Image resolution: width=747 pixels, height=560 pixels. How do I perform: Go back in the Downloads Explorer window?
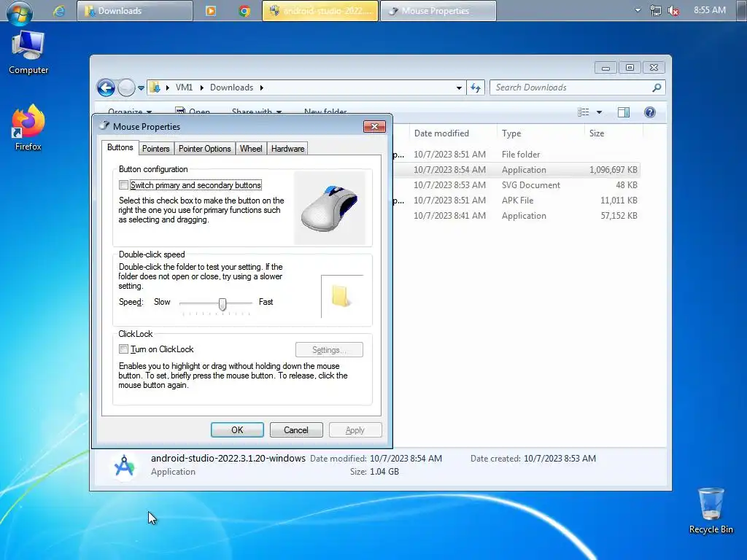click(x=106, y=87)
